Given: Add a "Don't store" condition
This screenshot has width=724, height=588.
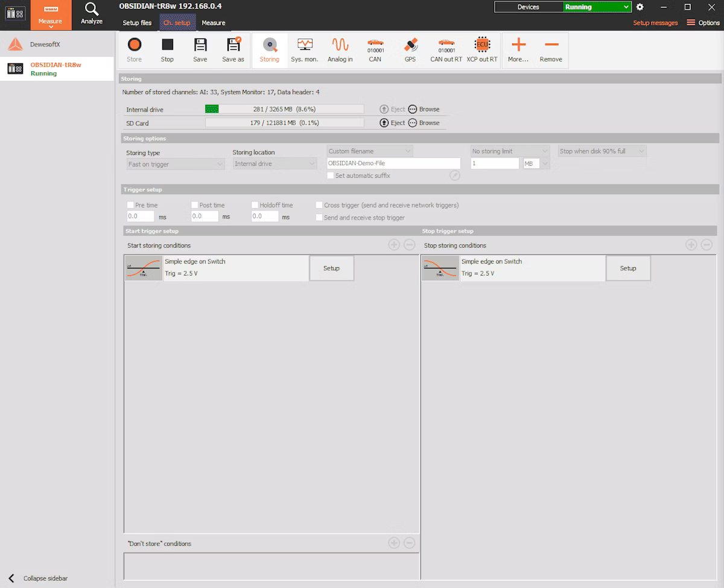Looking at the screenshot, I should coord(394,543).
